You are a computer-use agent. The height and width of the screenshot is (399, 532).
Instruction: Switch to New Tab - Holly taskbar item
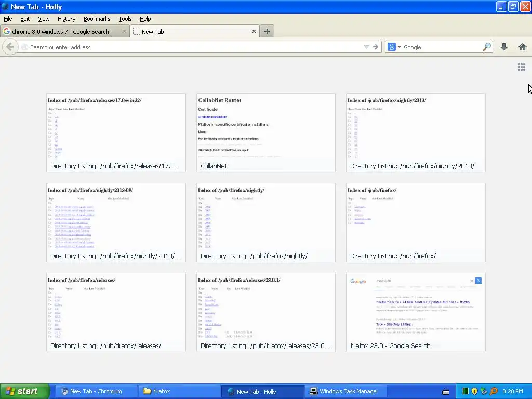point(263,391)
